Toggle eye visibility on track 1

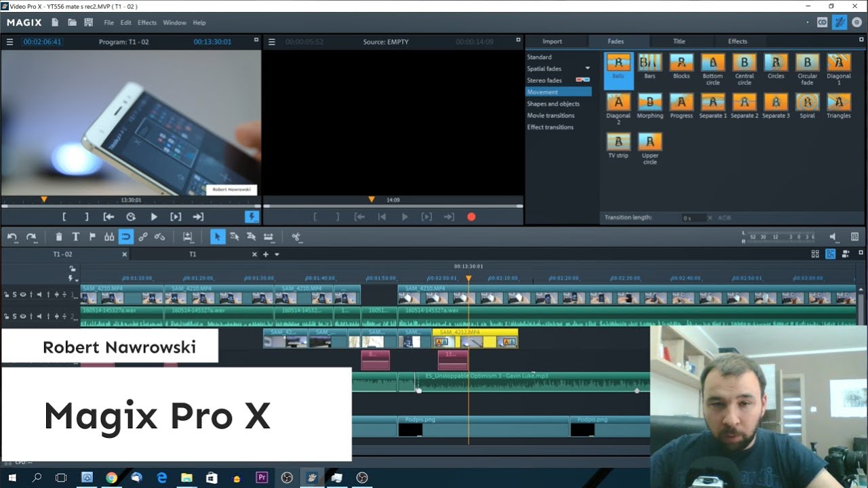[x=22, y=295]
